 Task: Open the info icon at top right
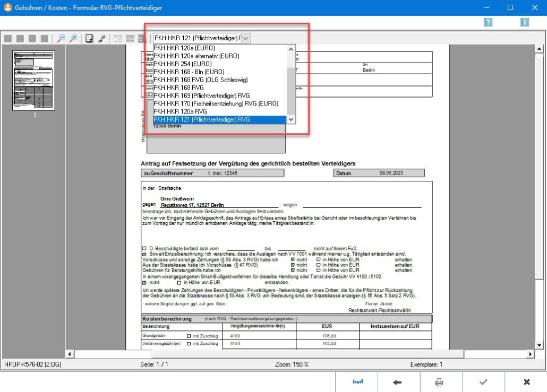[x=524, y=22]
